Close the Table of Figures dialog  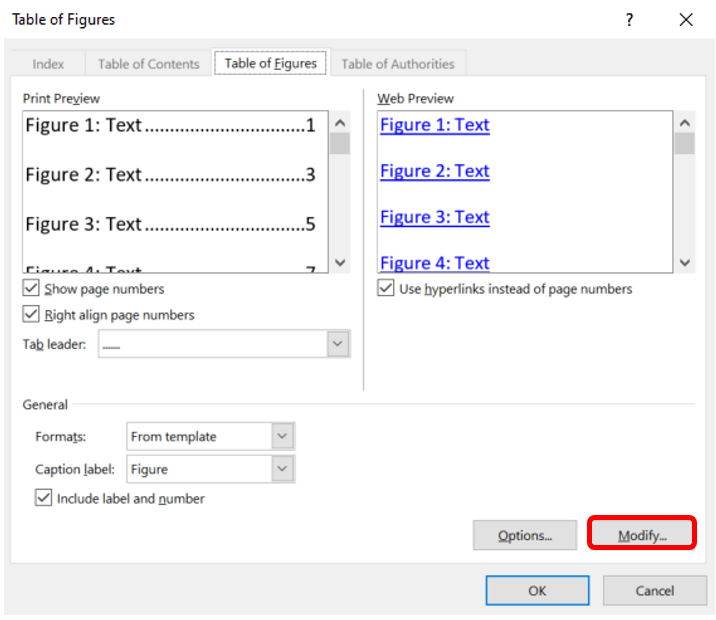[x=685, y=20]
